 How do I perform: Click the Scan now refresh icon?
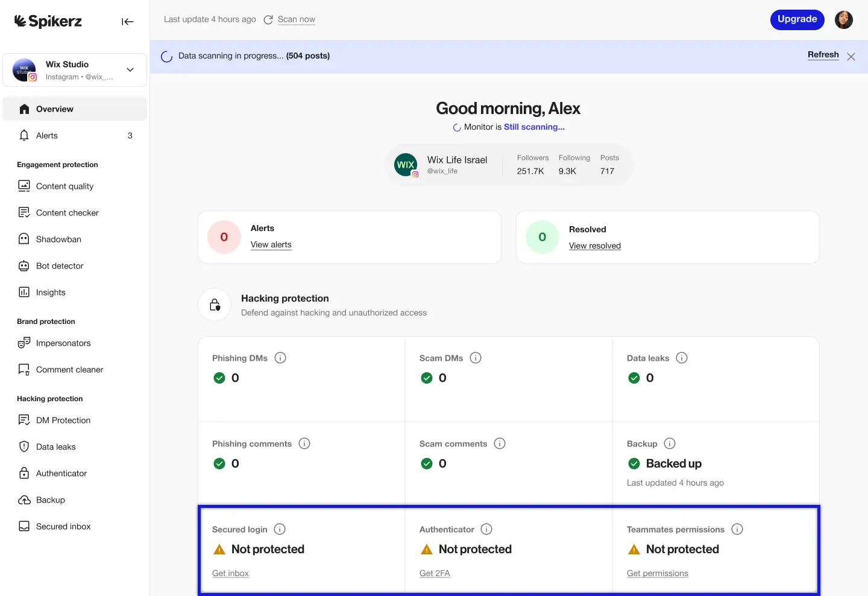[268, 19]
